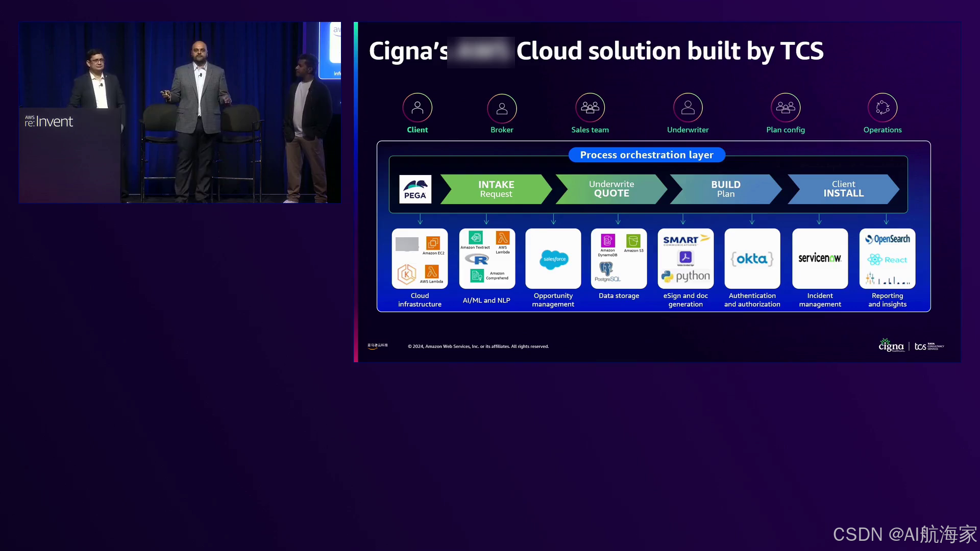Click the Broker persona icon
The height and width of the screenshot is (551, 980).
[502, 108]
